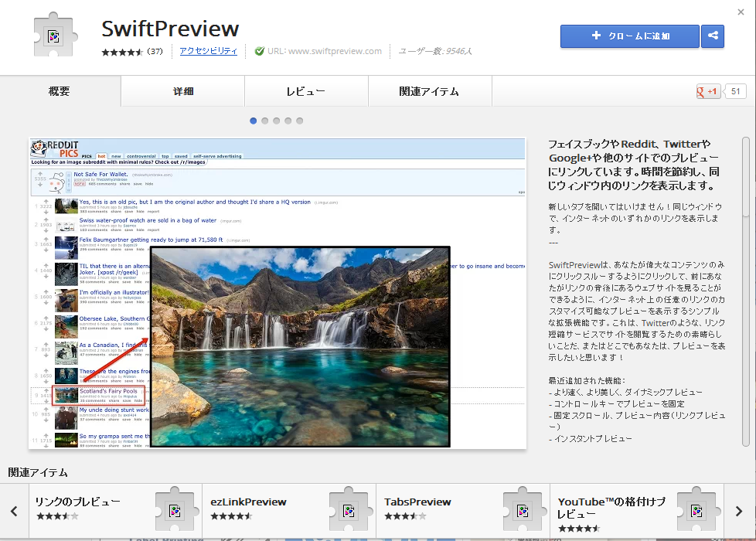
Task: Click the SwiftPreview puzzle piece extension icon
Action: [x=54, y=35]
